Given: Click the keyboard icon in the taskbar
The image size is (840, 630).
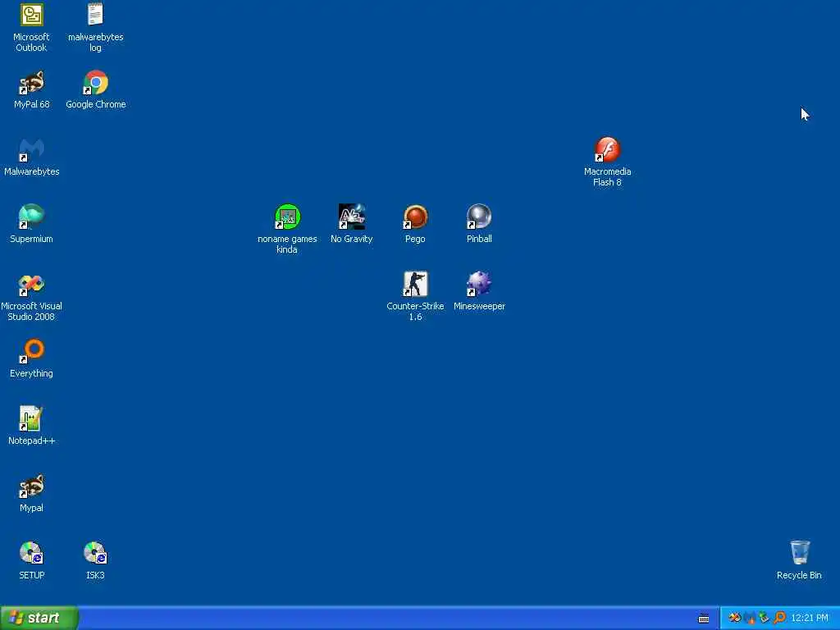Looking at the screenshot, I should point(703,619).
